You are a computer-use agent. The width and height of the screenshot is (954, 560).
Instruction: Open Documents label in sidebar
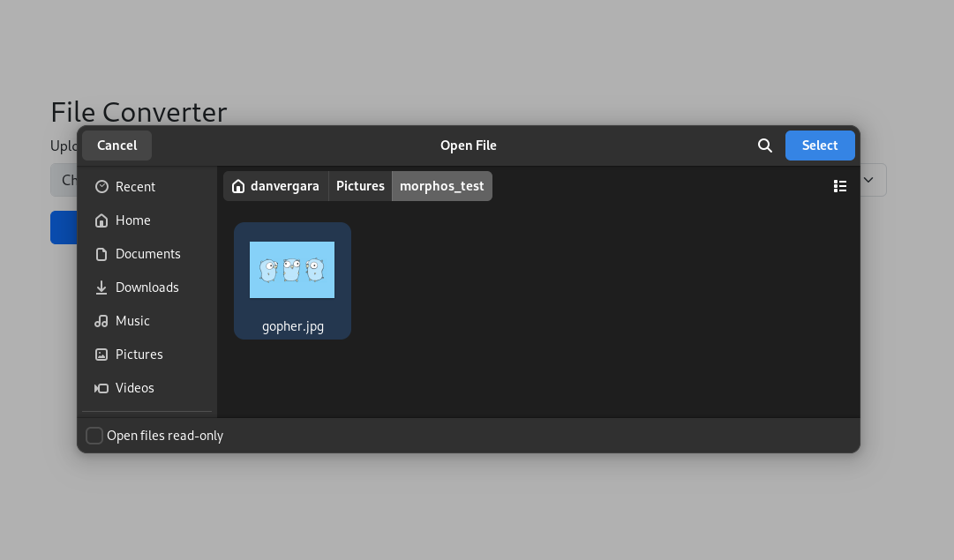coord(148,254)
